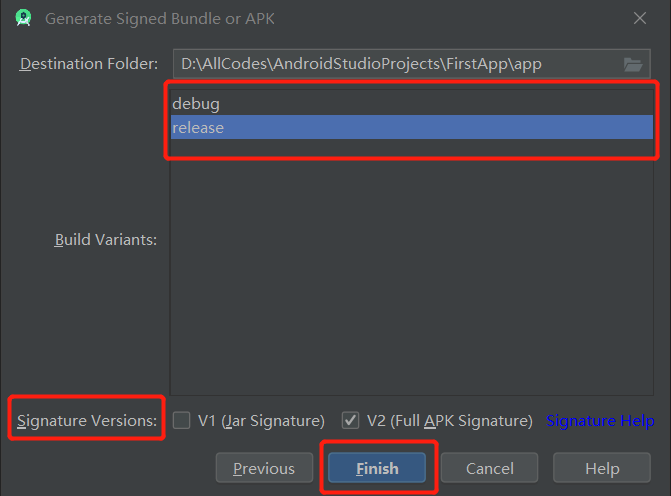Image resolution: width=671 pixels, height=496 pixels.
Task: Cancel the signed APK wizard
Action: (490, 468)
